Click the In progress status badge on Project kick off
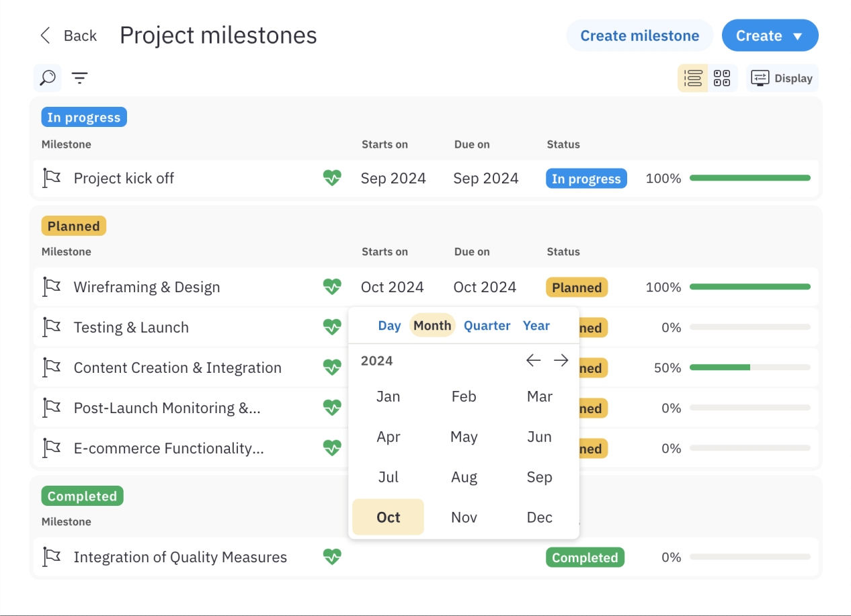The height and width of the screenshot is (616, 851). click(x=586, y=179)
